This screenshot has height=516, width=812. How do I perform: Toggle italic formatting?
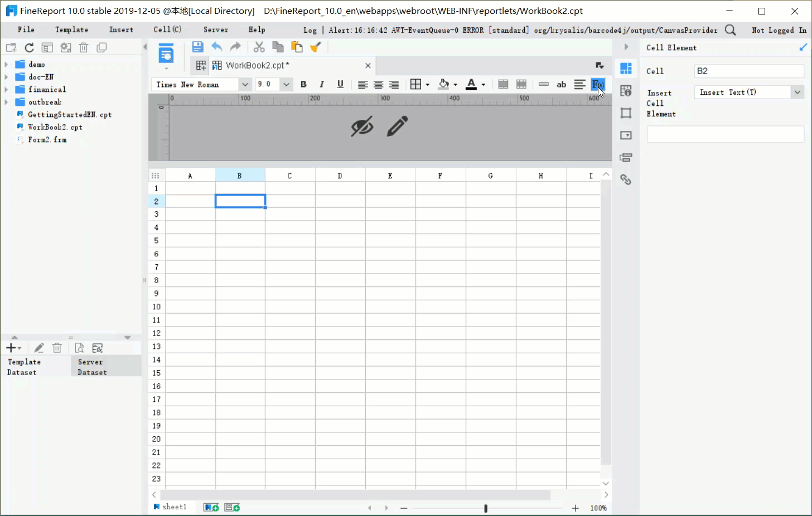(322, 84)
